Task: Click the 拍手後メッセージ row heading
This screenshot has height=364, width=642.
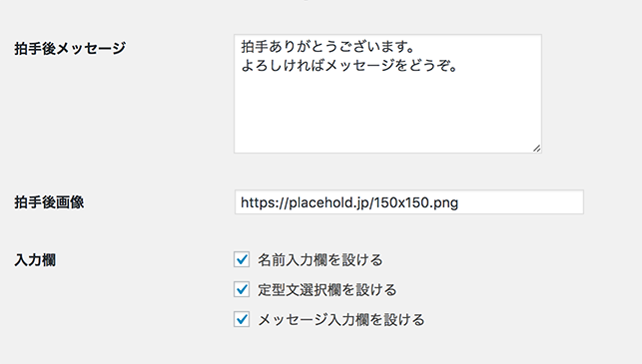Action: click(70, 48)
